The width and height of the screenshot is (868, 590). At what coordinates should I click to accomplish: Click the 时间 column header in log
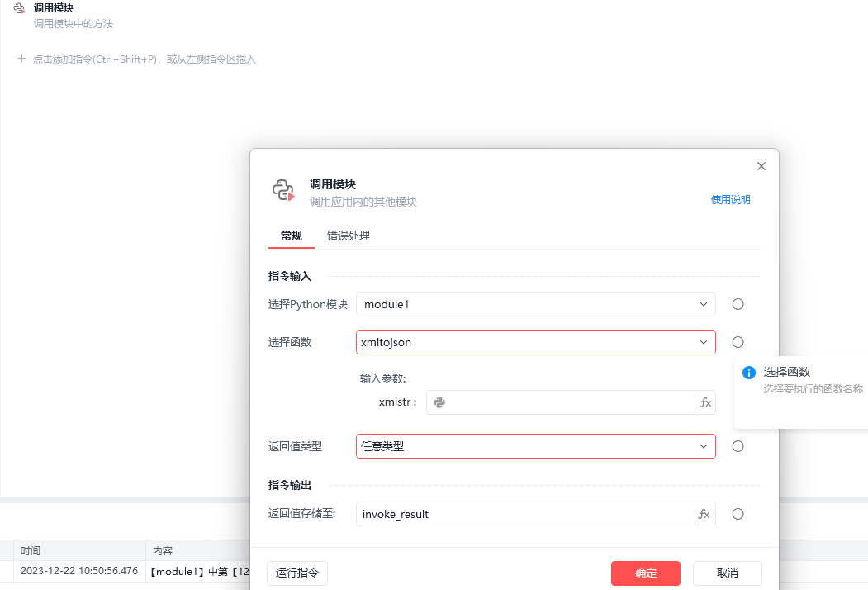click(31, 550)
